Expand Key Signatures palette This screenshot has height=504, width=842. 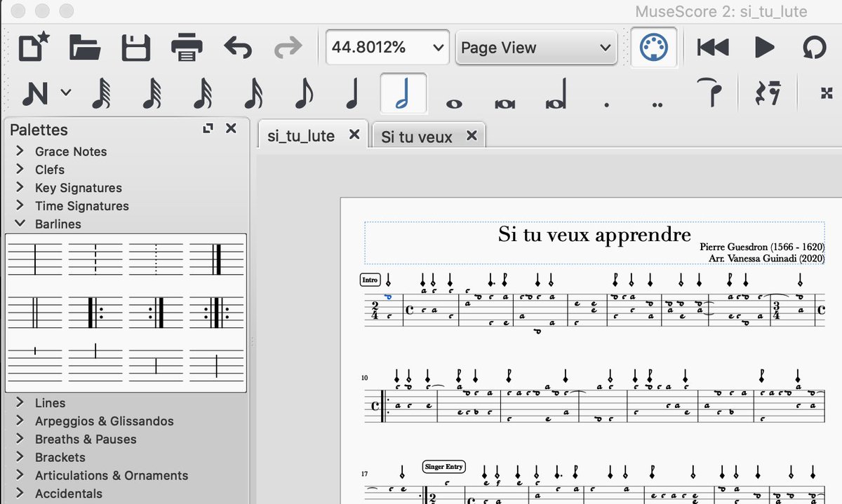[20, 188]
